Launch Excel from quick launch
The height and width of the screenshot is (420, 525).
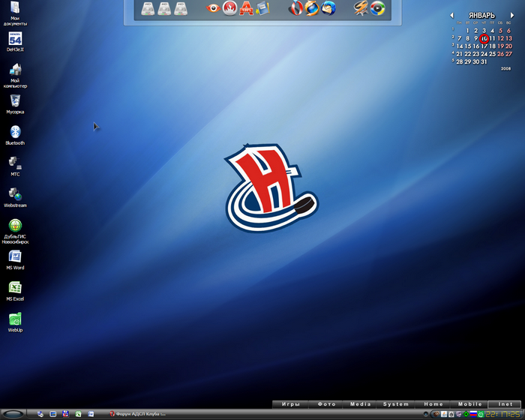[78, 414]
